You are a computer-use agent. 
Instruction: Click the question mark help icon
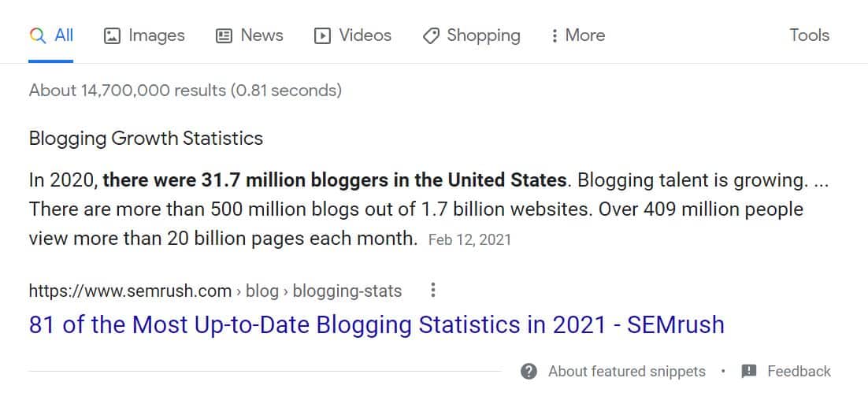tap(529, 371)
